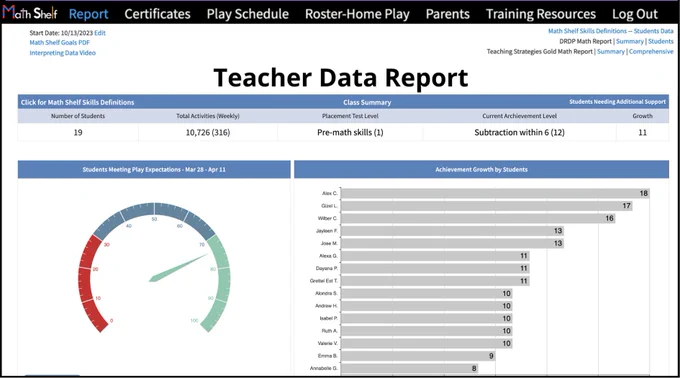The height and width of the screenshot is (378, 680).
Task: Click Wilber C.'s bar showing 16
Action: [x=478, y=218]
